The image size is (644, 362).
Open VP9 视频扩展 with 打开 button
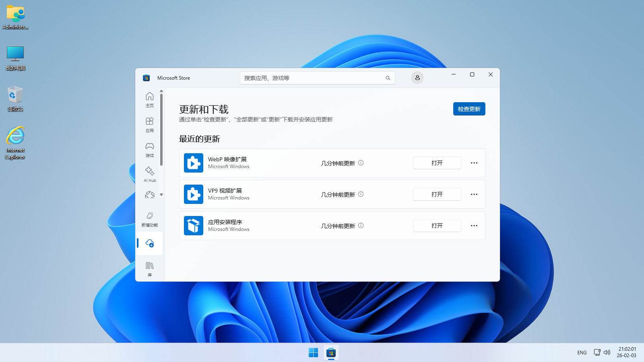[437, 194]
